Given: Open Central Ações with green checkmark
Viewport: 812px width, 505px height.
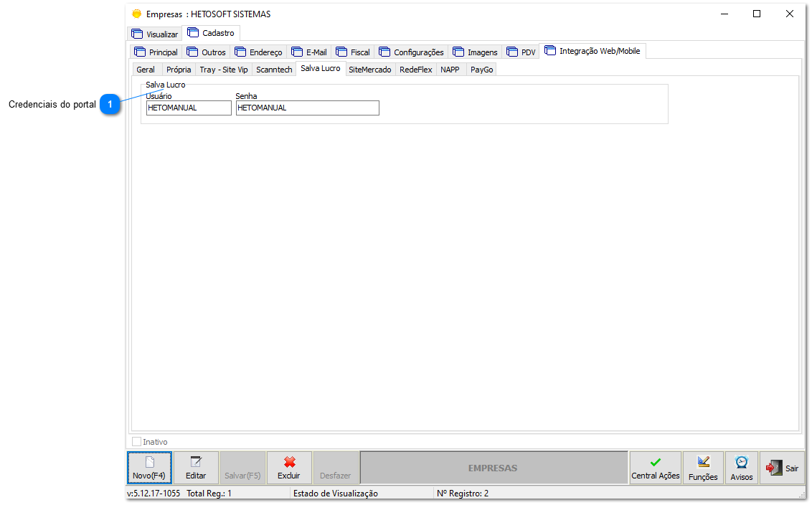Looking at the screenshot, I should [655, 468].
